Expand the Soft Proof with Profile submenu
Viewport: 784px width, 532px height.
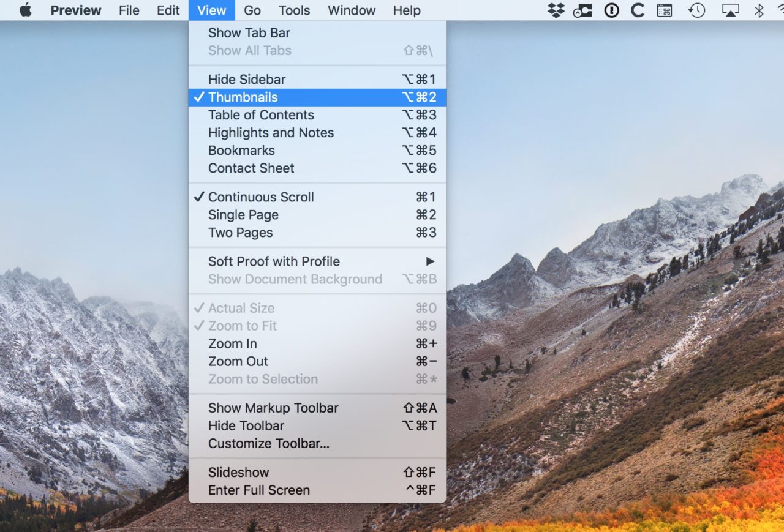pyautogui.click(x=317, y=261)
